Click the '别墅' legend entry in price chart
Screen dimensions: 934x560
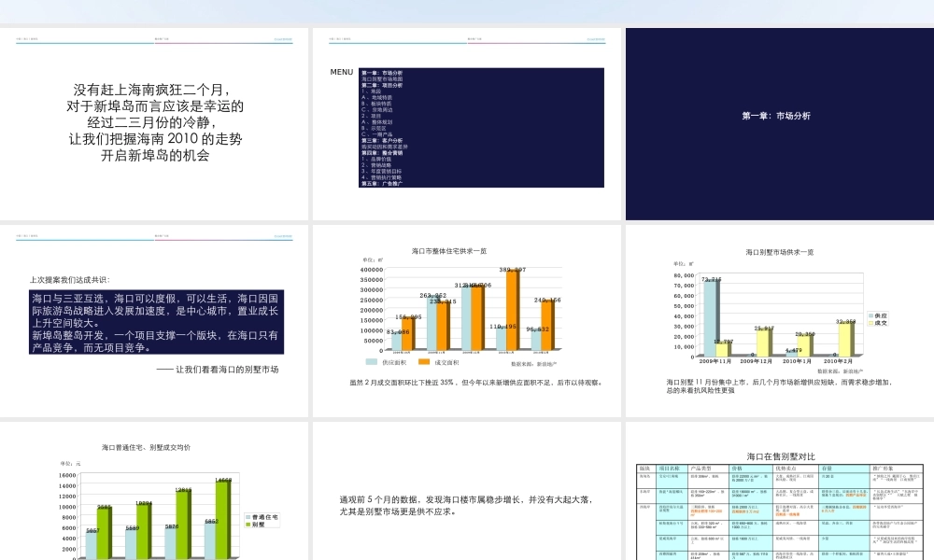256,525
